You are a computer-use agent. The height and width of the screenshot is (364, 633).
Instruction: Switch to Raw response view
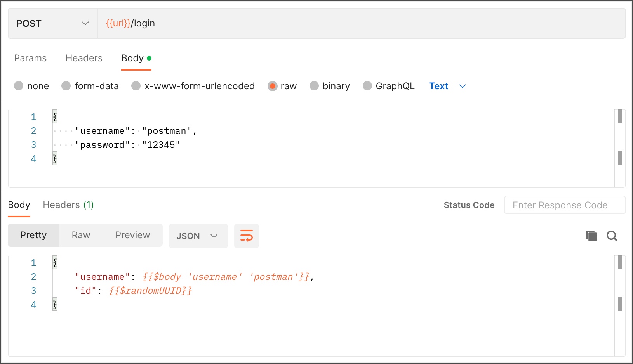(x=81, y=235)
